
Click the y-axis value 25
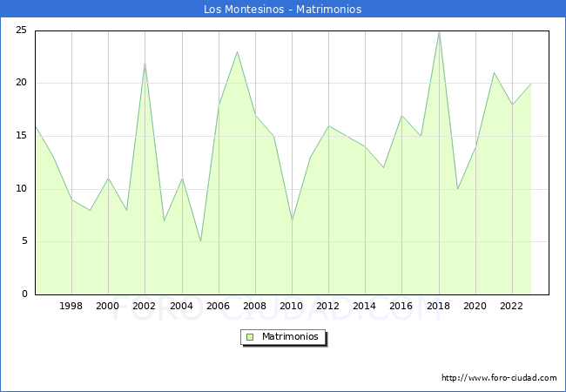pos(21,30)
